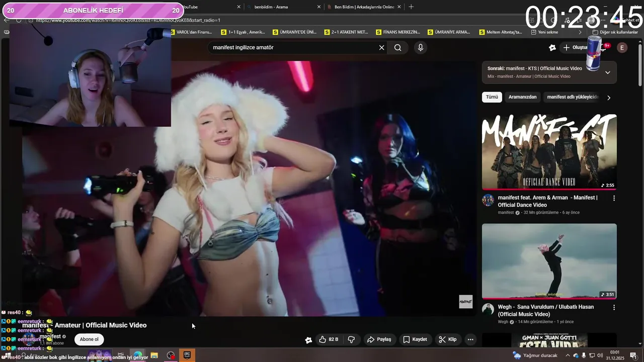
Task: Save the video with Kaydet button
Action: tap(415, 339)
